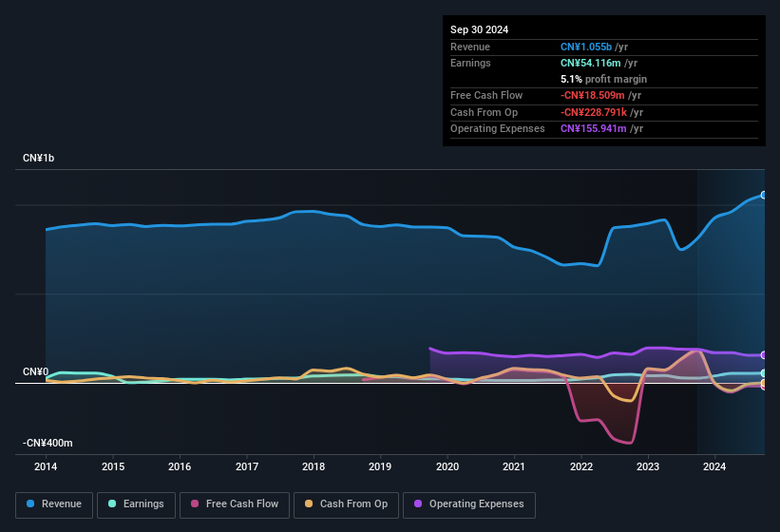Click the purple Operating Expenses dot
The width and height of the screenshot is (780, 532).
click(419, 504)
